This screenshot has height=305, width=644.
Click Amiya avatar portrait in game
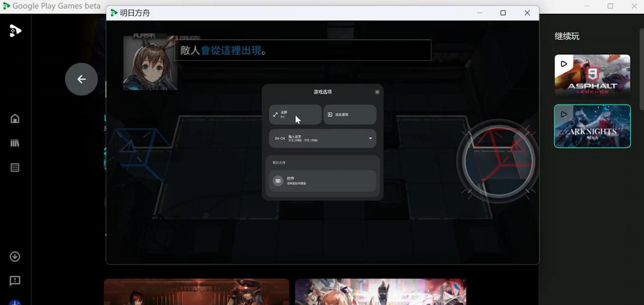150,63
